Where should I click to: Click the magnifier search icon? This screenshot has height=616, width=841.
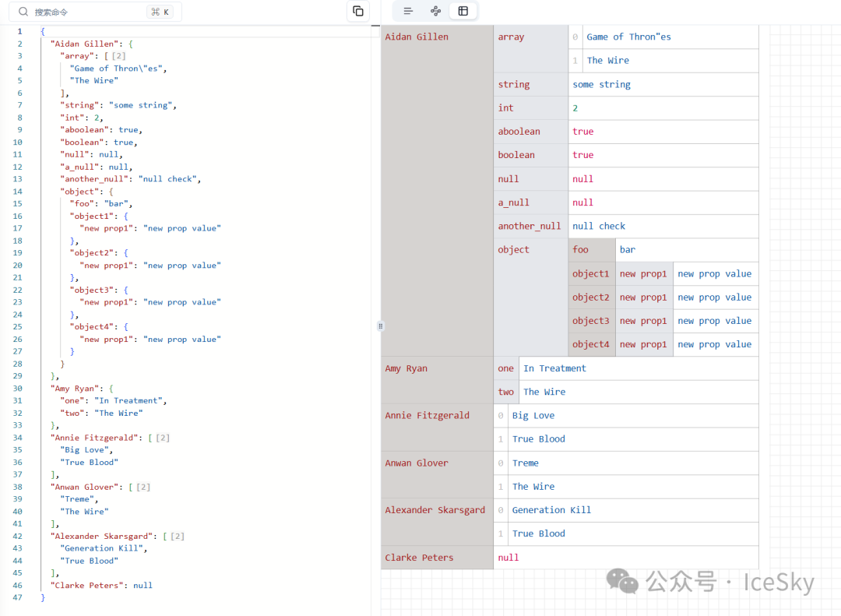coord(23,12)
